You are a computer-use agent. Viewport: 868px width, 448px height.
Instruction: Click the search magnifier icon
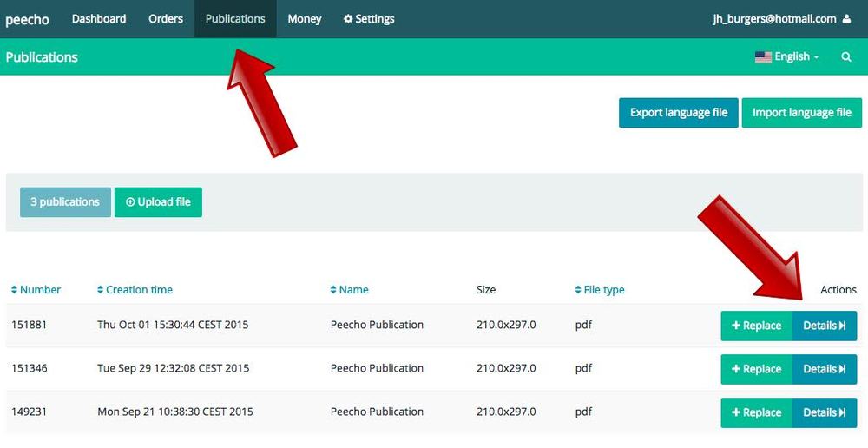(x=845, y=56)
